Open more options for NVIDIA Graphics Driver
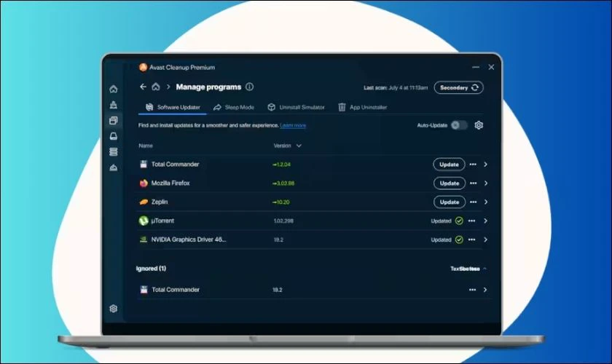 tap(472, 240)
